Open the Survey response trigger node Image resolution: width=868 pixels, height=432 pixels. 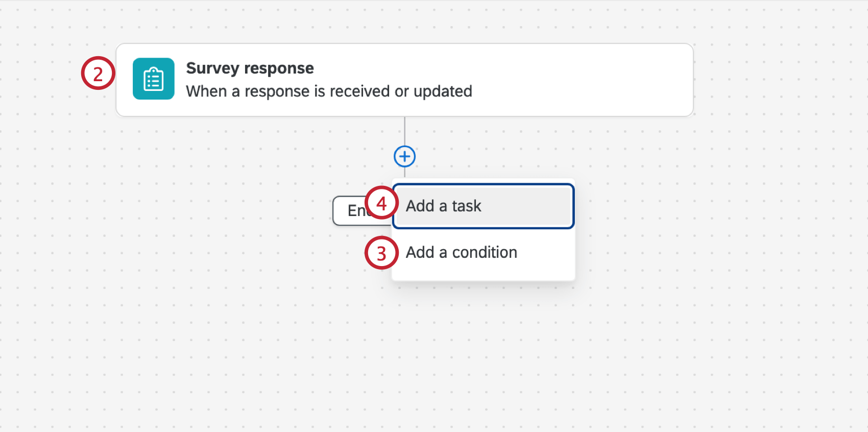[403, 79]
